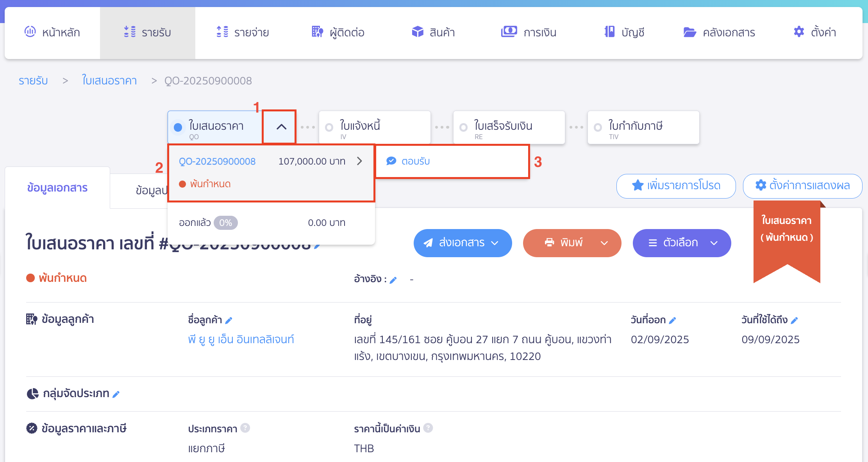This screenshot has height=462, width=868.
Task: Click the pencil icon next to ชื่อลูกค้า
Action: tap(229, 320)
